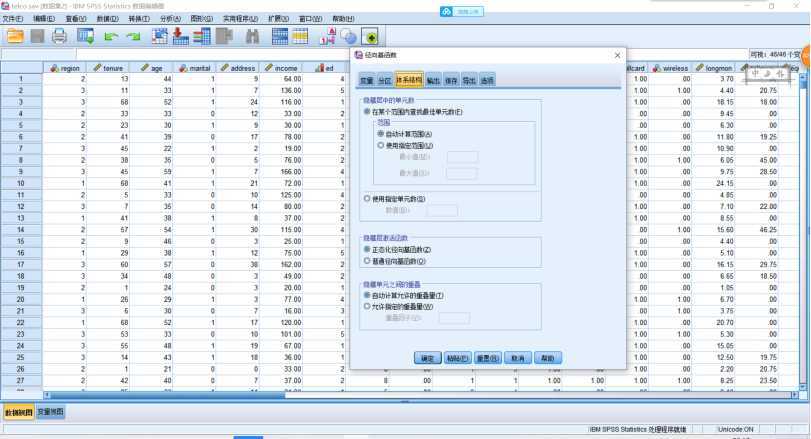Choose 自动计算允许的重叠量(T) radio button
Screen dimensions: 811x439
(367, 295)
